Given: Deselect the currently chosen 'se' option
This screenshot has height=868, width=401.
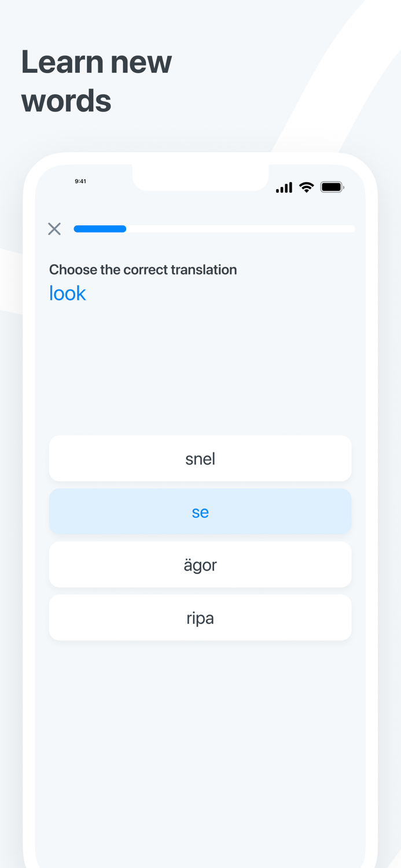Looking at the screenshot, I should (x=200, y=512).
